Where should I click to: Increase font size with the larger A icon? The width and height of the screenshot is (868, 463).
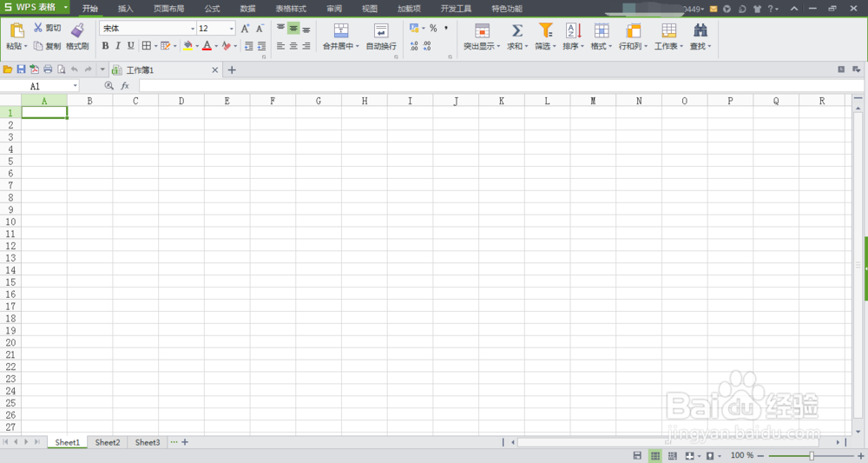[x=246, y=29]
